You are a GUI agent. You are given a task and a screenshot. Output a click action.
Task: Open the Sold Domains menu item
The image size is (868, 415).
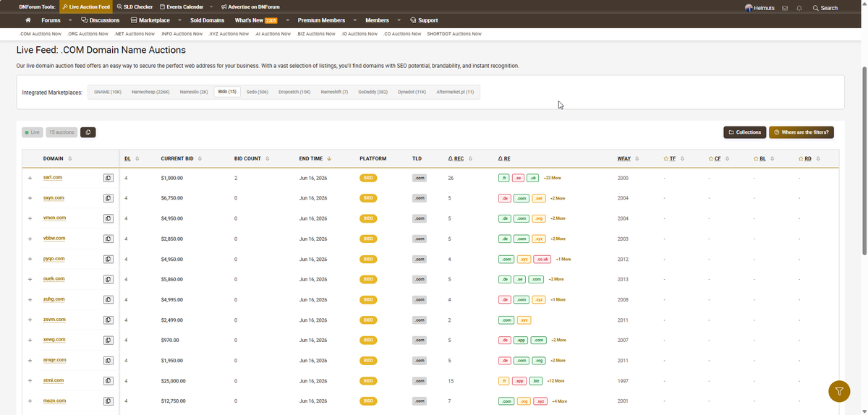pyautogui.click(x=207, y=20)
